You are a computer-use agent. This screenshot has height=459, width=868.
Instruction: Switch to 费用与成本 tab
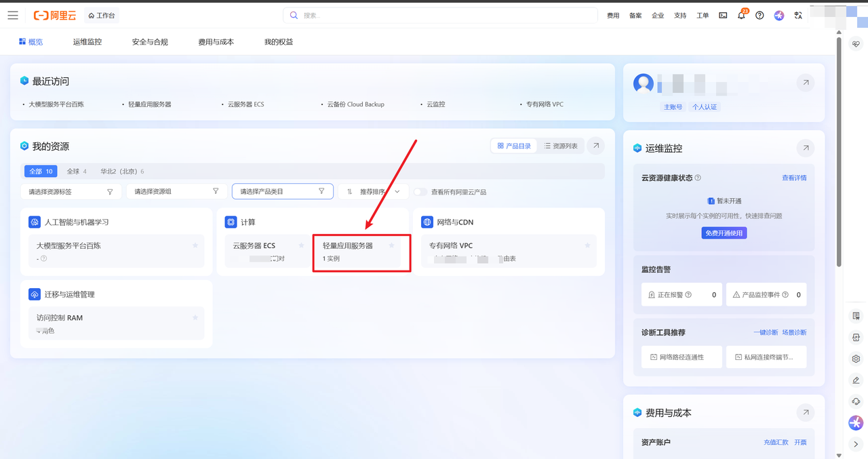coord(216,42)
